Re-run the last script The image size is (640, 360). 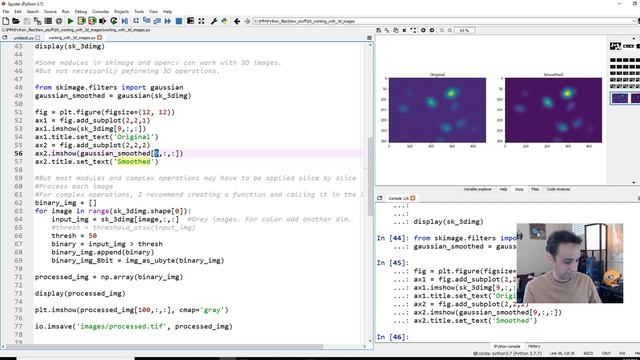tap(113, 21)
